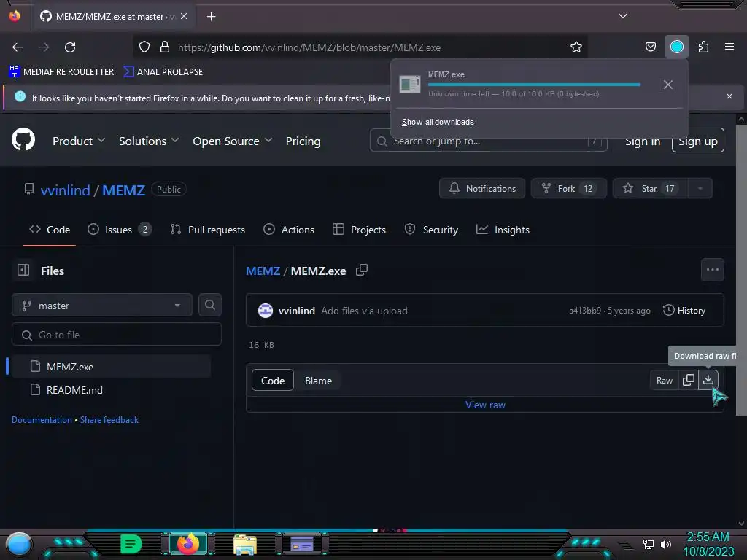Open the MEMZ repository link in header

pos(123,190)
